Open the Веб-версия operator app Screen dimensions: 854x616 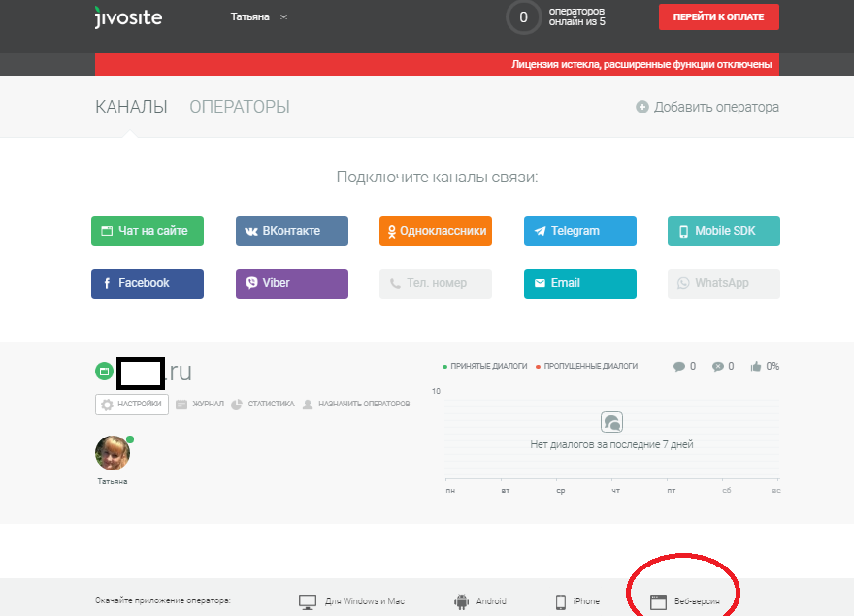coord(685,601)
